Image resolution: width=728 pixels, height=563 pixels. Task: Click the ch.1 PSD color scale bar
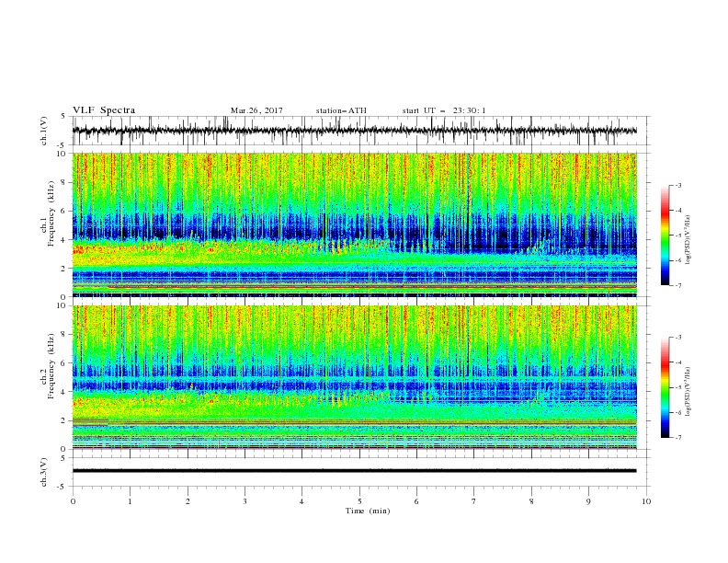(x=665, y=236)
